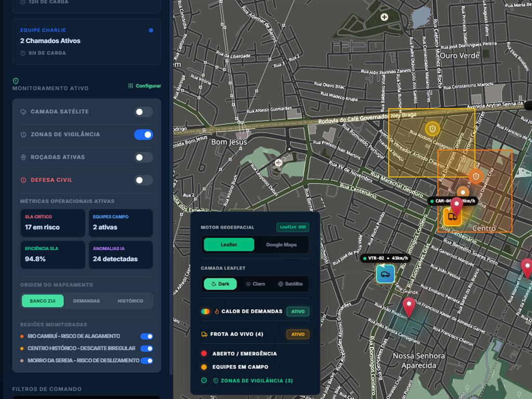The width and height of the screenshot is (532, 399).
Task: Click the orange dot beside Rio Cambuí
Action: click(x=22, y=336)
